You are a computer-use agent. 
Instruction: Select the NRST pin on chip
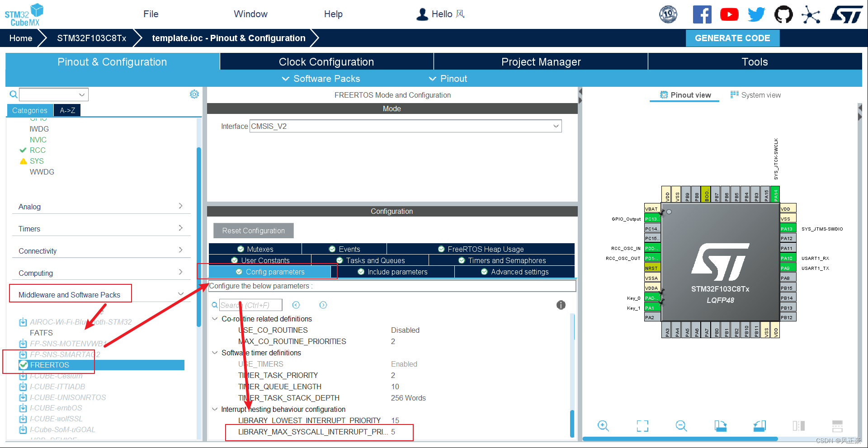[x=652, y=268]
